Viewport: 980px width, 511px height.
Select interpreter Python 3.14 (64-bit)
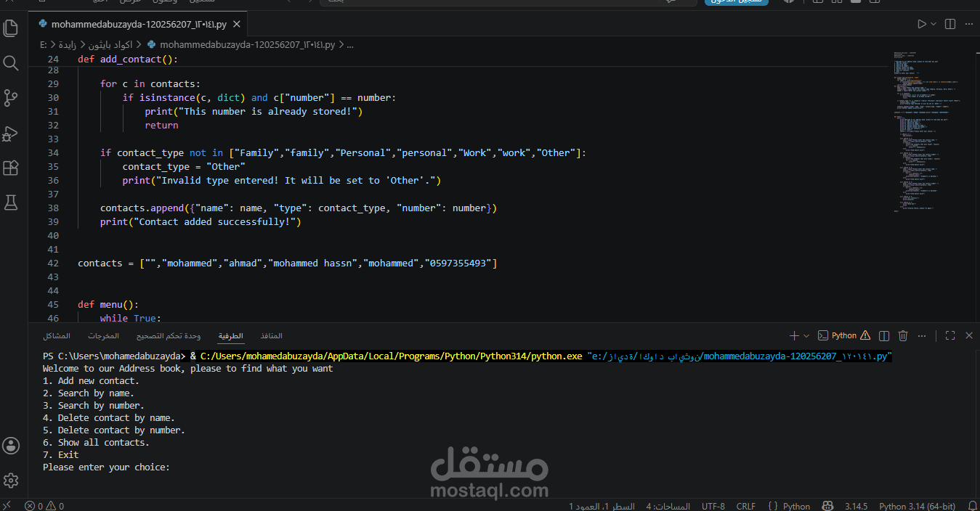(x=917, y=506)
